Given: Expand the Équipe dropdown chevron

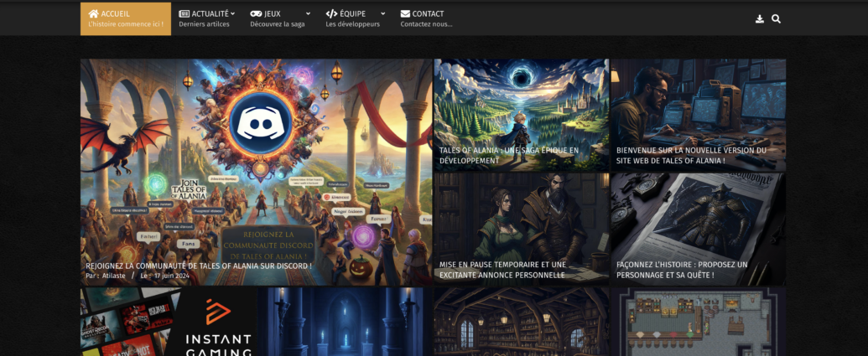Looking at the screenshot, I should [382, 13].
